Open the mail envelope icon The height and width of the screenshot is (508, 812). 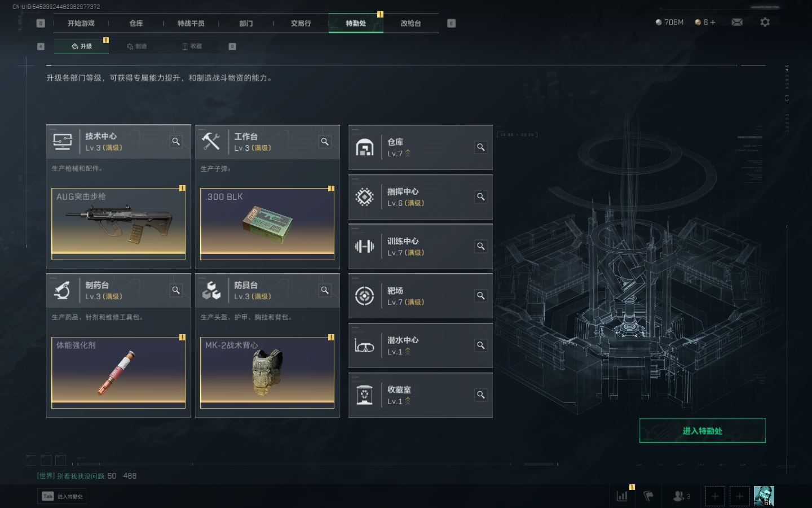[736, 22]
